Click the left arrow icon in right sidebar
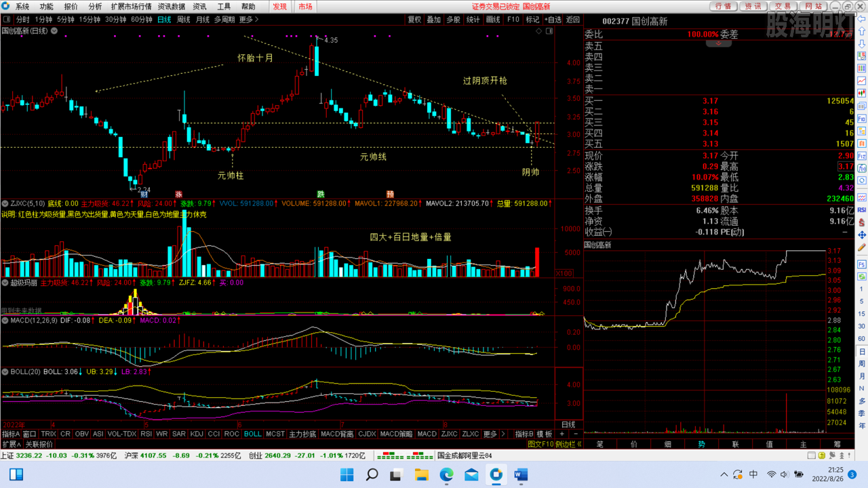Viewport: 868px width, 488px height. tap(863, 19)
